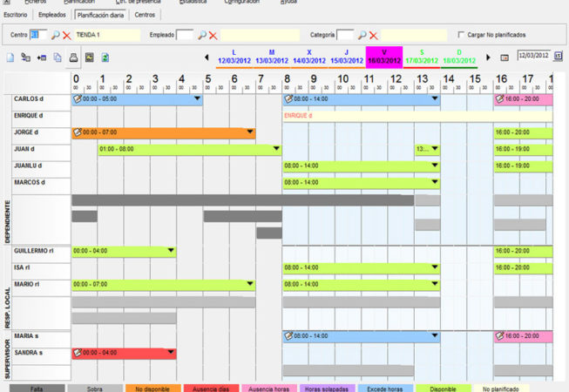Viewport: 569px width, 392px height.
Task: Switch to the Empleados tab
Action: tap(52, 15)
